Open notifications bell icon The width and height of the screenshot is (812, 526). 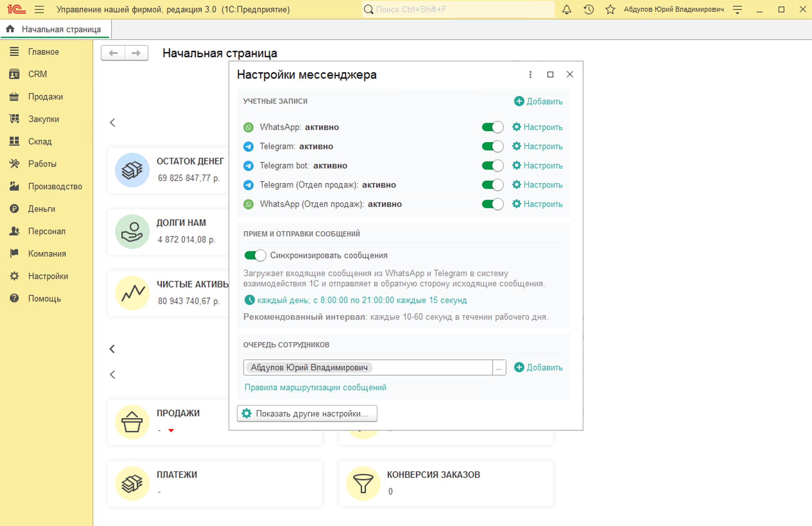566,10
